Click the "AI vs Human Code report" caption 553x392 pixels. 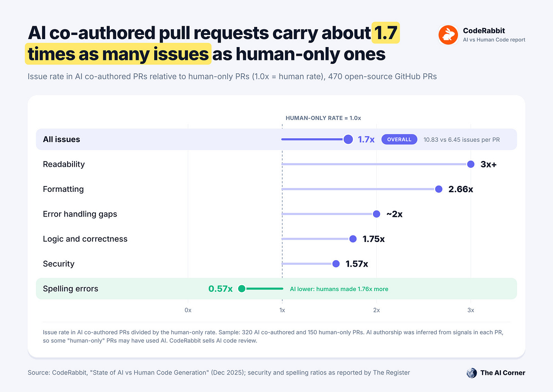[x=494, y=40]
